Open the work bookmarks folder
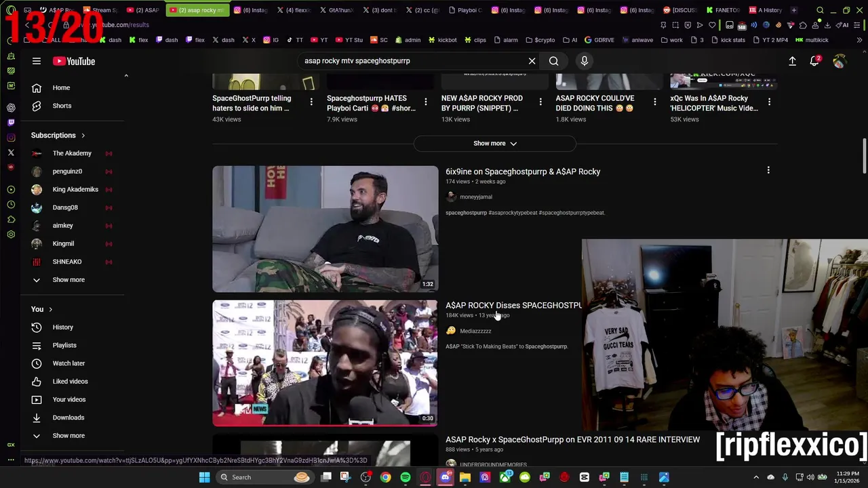This screenshot has height=488, width=868. 671,40
